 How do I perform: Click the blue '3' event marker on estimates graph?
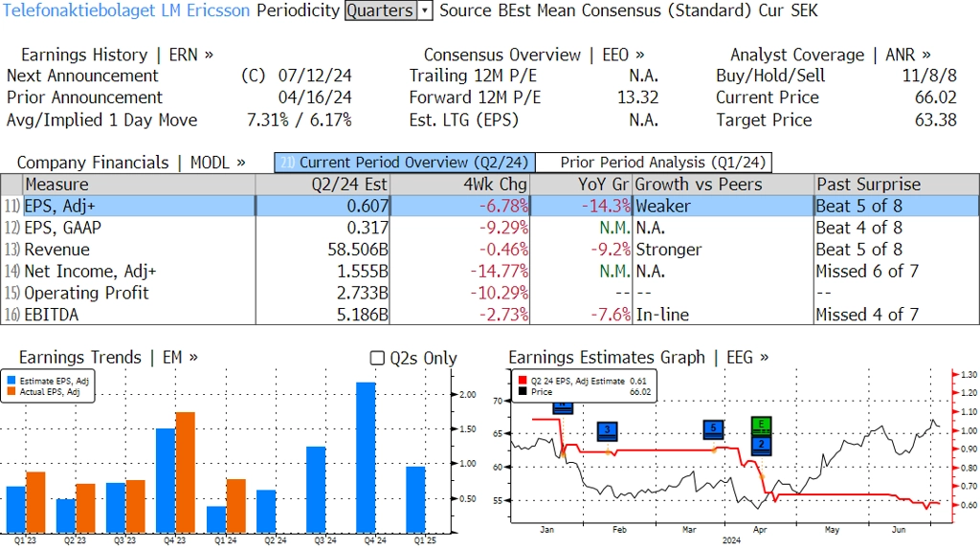(607, 431)
